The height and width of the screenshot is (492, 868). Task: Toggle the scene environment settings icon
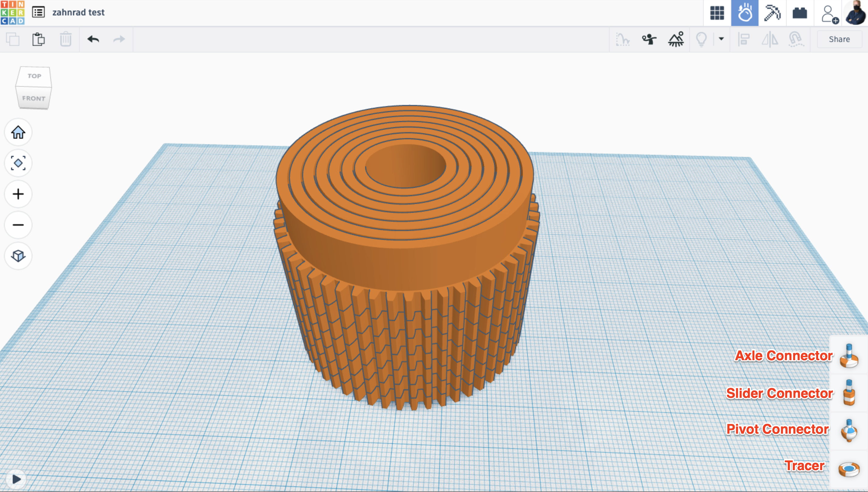click(x=676, y=39)
